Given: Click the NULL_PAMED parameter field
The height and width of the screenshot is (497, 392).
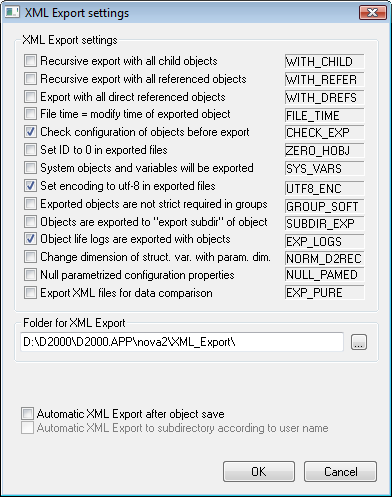Looking at the screenshot, I should pyautogui.click(x=324, y=275).
